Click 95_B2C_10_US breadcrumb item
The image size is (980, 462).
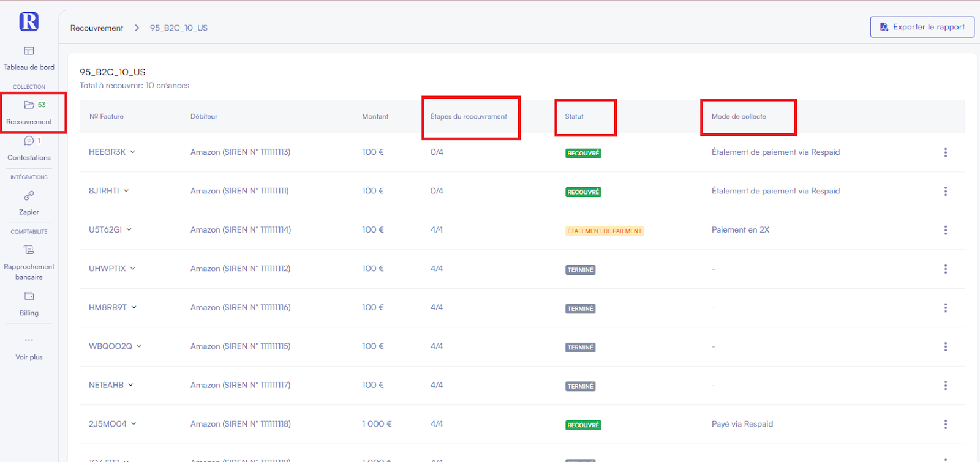click(179, 28)
